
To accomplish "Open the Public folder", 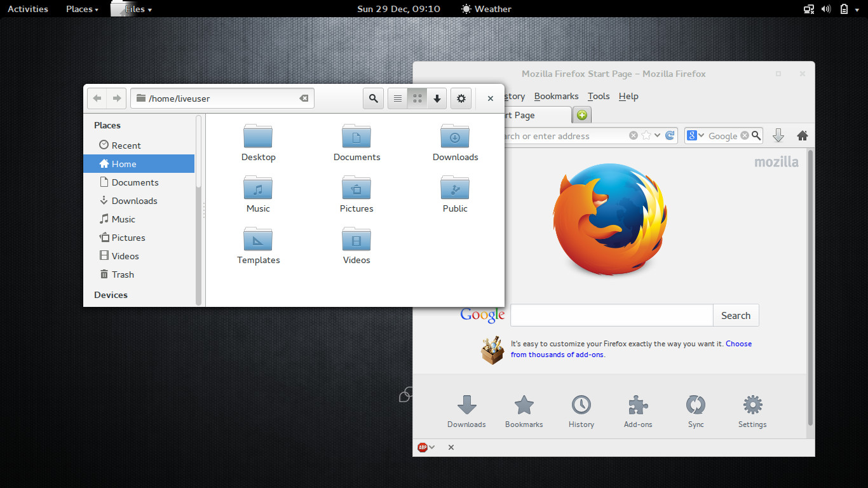I will click(x=455, y=194).
